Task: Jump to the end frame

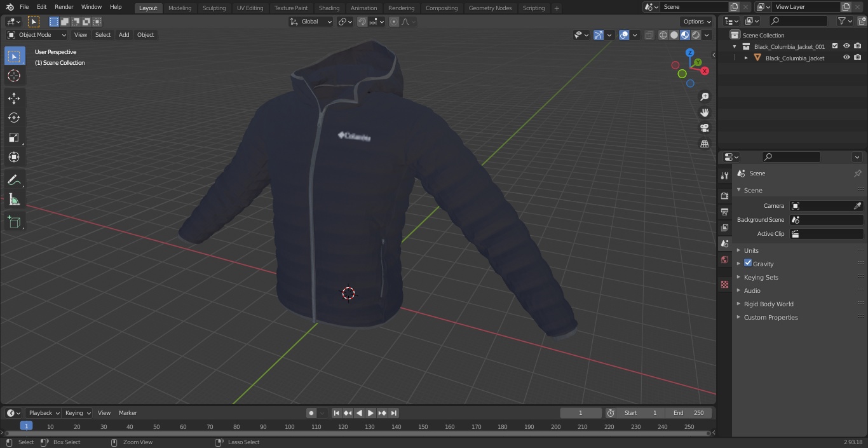Action: pyautogui.click(x=393, y=413)
